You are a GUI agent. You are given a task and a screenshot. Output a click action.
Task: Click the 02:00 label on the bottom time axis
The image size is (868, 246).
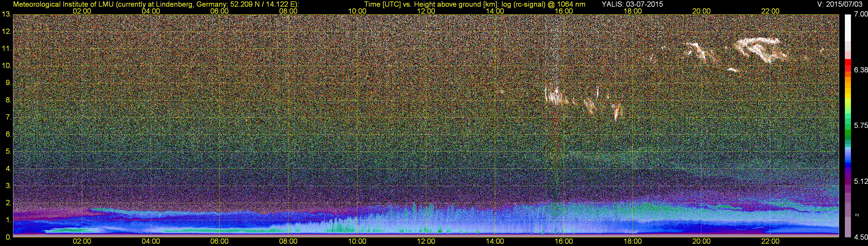pos(82,241)
